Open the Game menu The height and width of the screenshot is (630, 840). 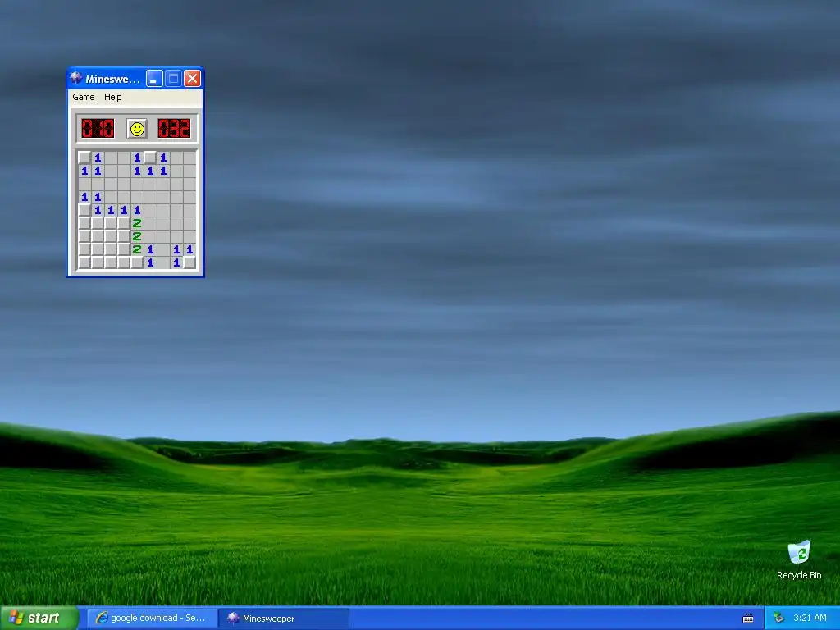[x=84, y=97]
